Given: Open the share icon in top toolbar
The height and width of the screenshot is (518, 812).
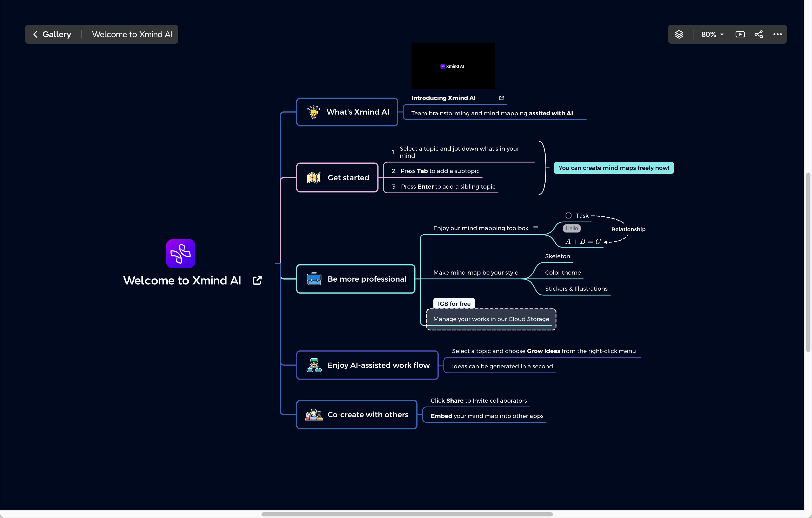Looking at the screenshot, I should click(759, 34).
